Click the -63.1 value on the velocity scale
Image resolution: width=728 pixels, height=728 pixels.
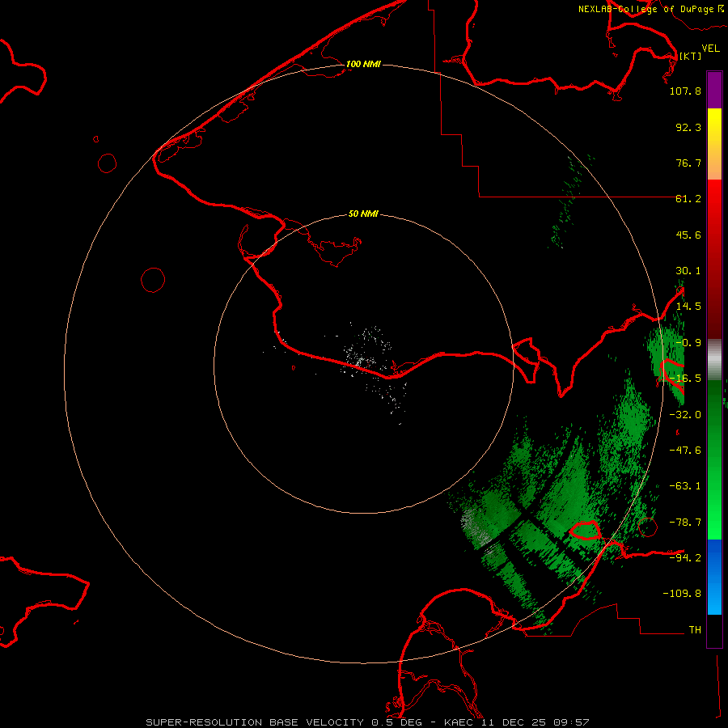(x=685, y=486)
